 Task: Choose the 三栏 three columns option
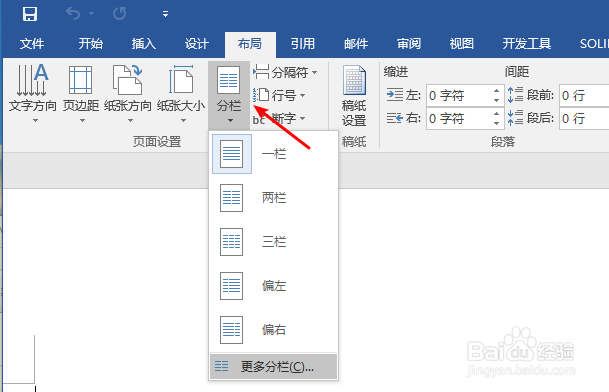(x=273, y=242)
